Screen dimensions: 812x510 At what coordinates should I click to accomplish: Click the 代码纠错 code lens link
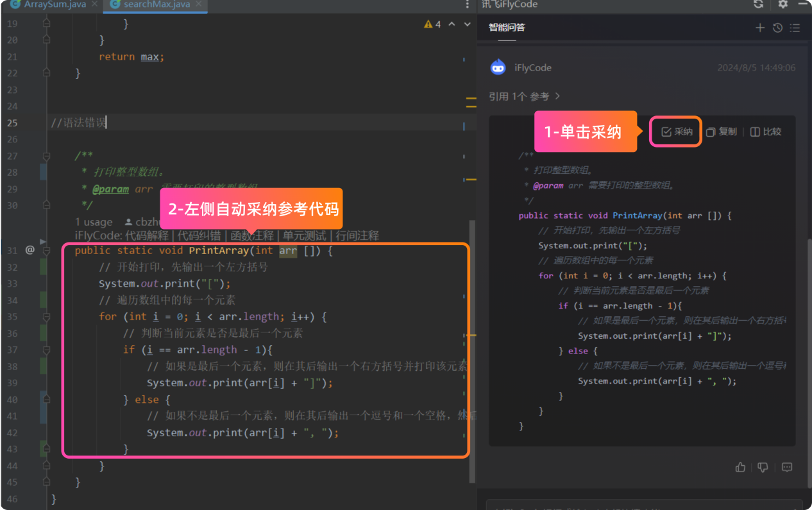point(199,235)
